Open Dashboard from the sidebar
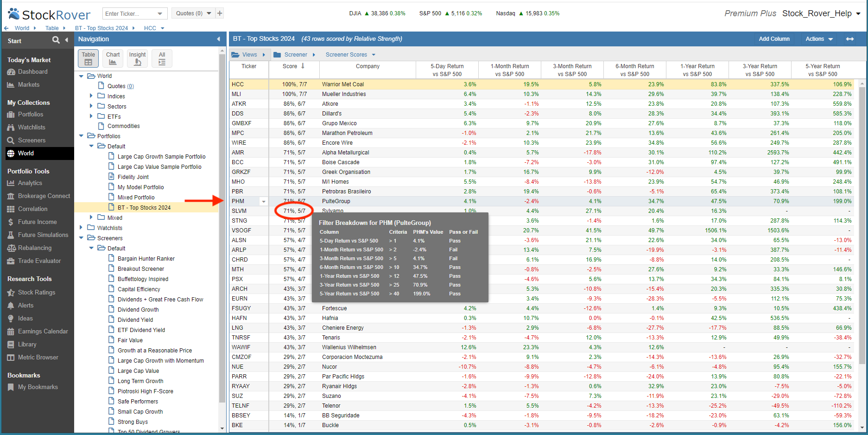This screenshot has height=435, width=868. [32, 72]
